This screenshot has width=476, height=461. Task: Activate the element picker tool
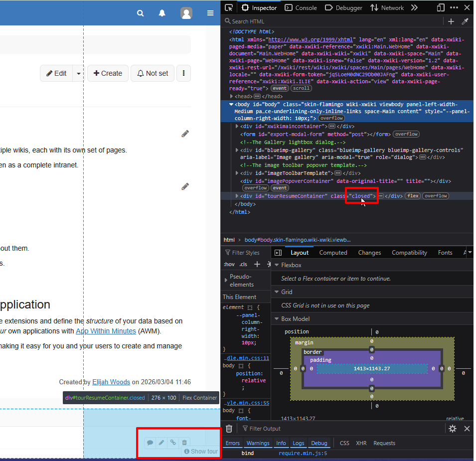coord(229,7)
